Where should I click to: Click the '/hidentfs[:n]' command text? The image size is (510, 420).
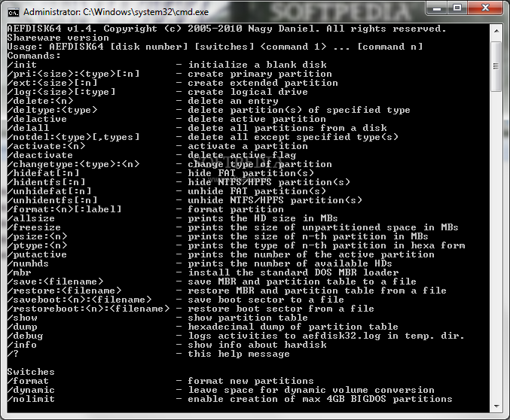46,182
